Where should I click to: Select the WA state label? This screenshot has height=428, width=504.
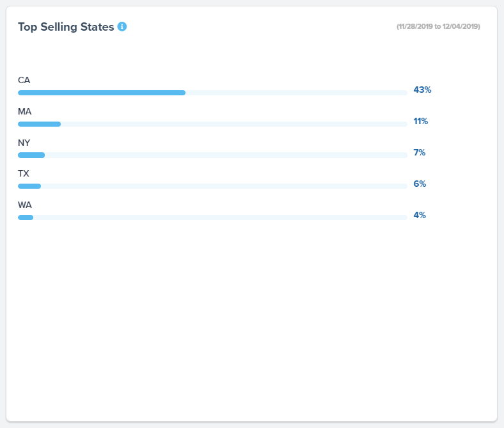click(25, 205)
